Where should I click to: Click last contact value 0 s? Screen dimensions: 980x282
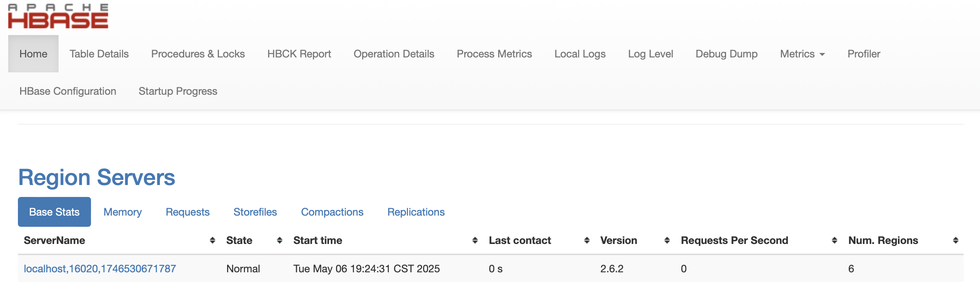coord(496,269)
